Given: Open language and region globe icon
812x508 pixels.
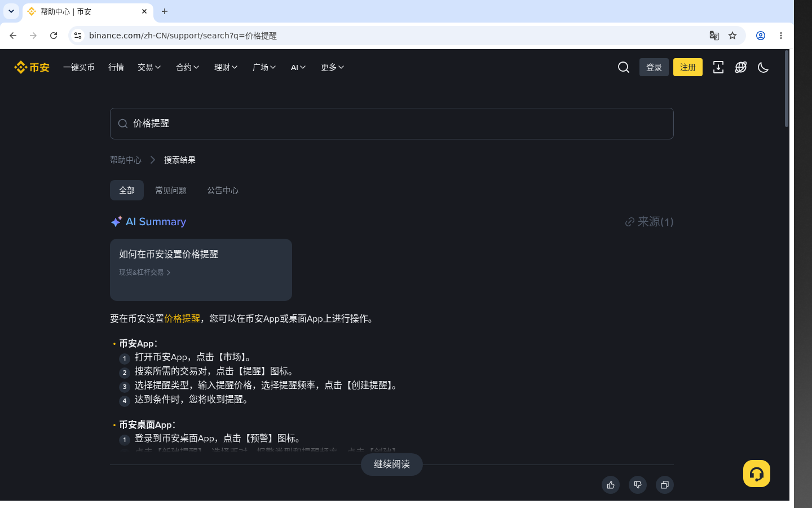Looking at the screenshot, I should coord(741,67).
